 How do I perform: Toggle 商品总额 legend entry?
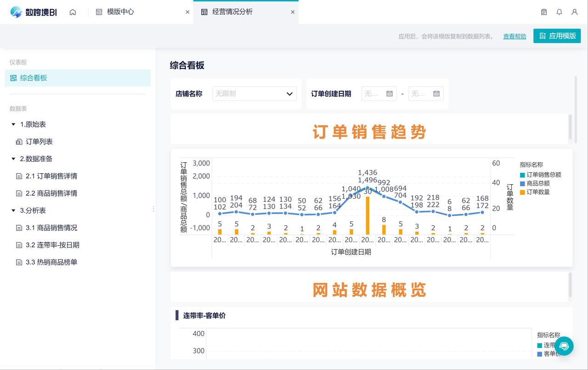[x=535, y=183]
